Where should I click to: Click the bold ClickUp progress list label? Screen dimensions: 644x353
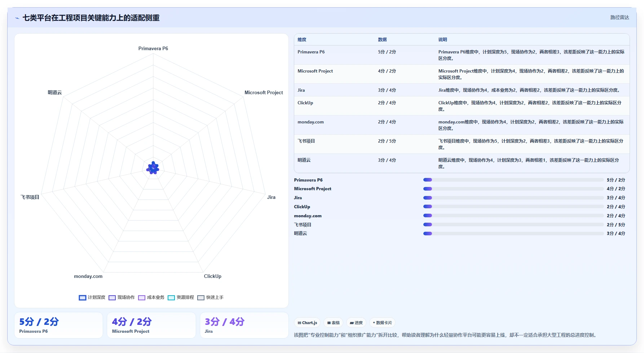click(302, 206)
